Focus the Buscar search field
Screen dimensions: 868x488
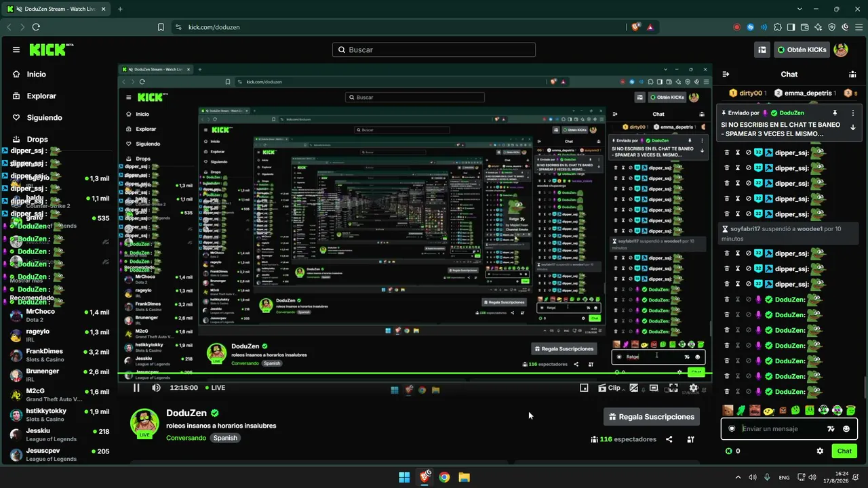pos(434,49)
